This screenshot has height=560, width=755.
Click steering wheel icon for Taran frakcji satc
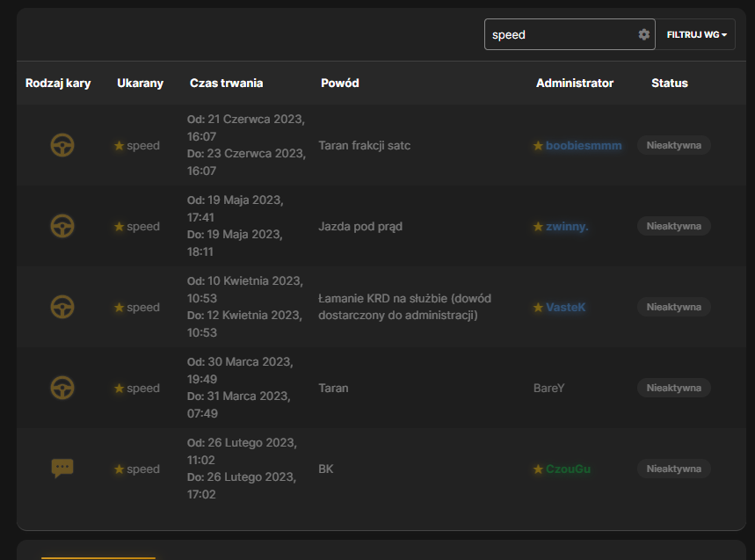click(x=62, y=145)
